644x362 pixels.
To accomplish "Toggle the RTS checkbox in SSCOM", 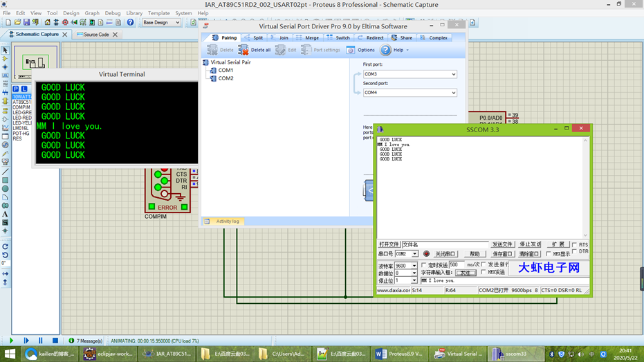I will pos(574,244).
